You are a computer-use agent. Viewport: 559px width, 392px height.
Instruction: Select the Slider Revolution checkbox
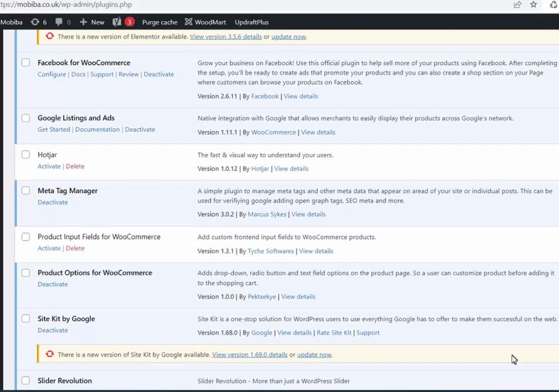26,380
